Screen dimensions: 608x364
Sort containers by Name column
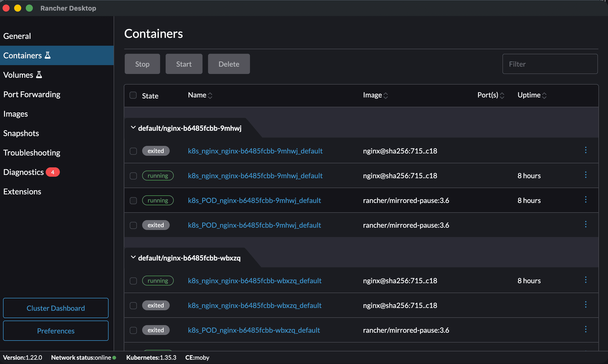[x=210, y=95]
